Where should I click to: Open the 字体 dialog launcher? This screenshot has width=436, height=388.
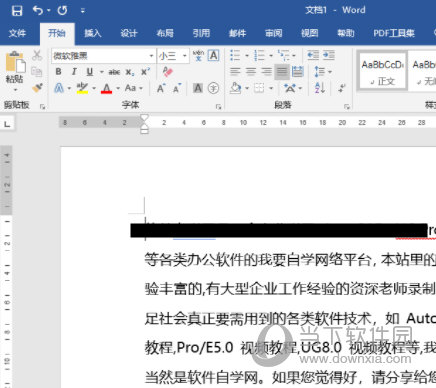tap(218, 107)
